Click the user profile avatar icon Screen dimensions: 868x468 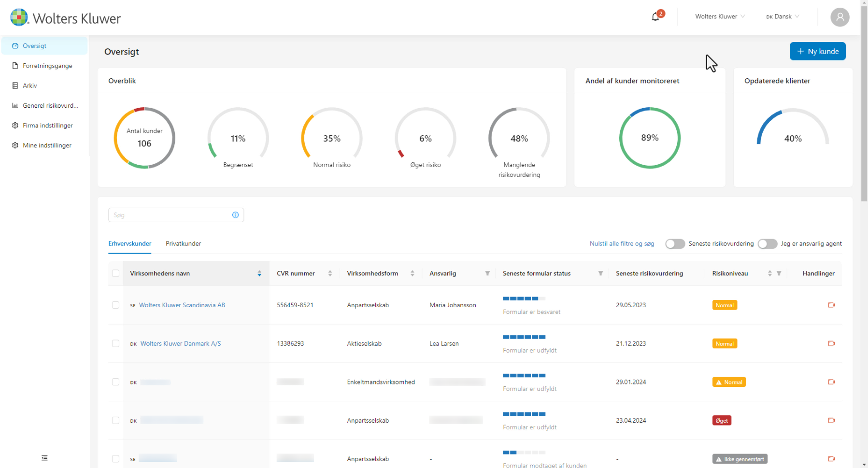click(x=840, y=17)
